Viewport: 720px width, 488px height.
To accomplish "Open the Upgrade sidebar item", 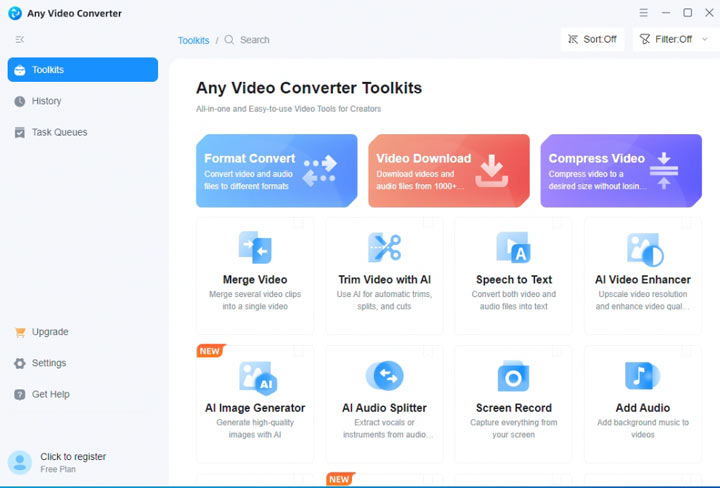I will pyautogui.click(x=83, y=332).
